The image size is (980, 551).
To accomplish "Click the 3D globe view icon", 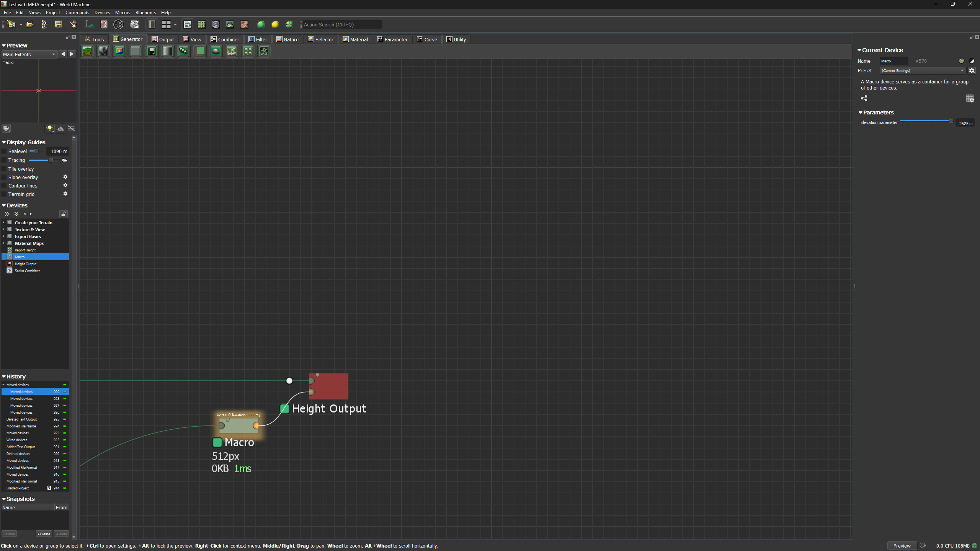I will 216,24.
